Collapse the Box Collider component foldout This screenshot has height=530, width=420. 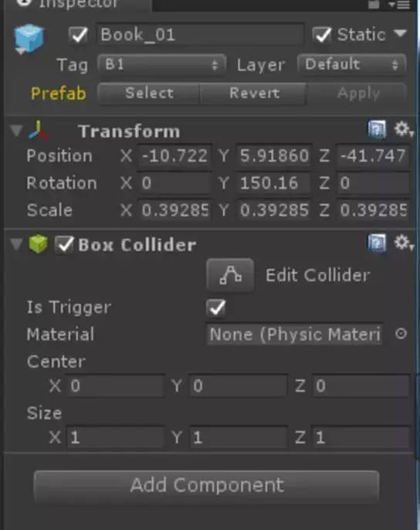point(16,243)
